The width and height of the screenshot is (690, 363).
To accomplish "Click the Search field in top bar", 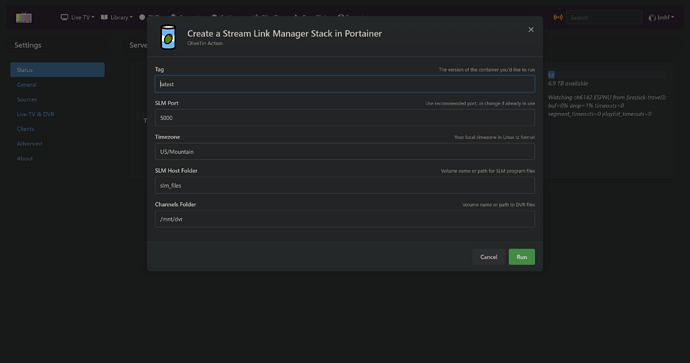I will (604, 18).
